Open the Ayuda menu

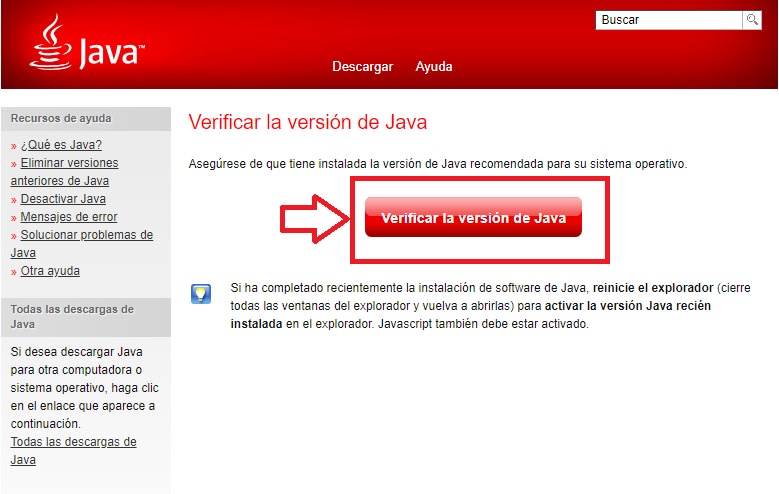[434, 67]
